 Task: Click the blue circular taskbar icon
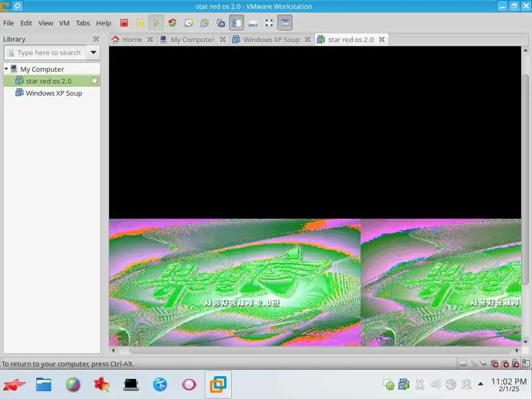(x=160, y=385)
